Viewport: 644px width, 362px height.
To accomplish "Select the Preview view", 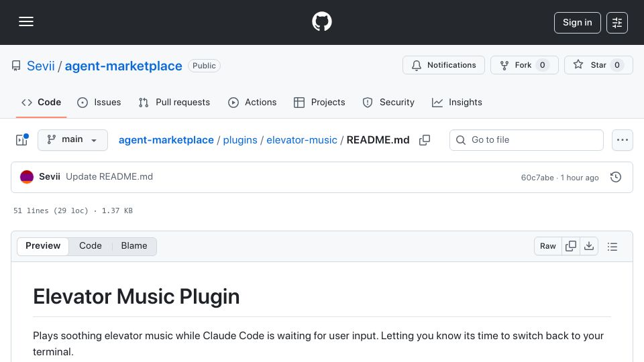I will click(43, 246).
